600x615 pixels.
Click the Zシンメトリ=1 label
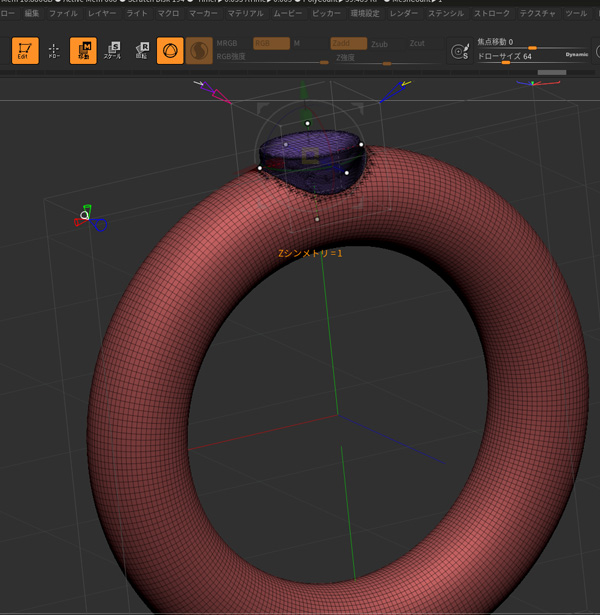click(x=310, y=253)
